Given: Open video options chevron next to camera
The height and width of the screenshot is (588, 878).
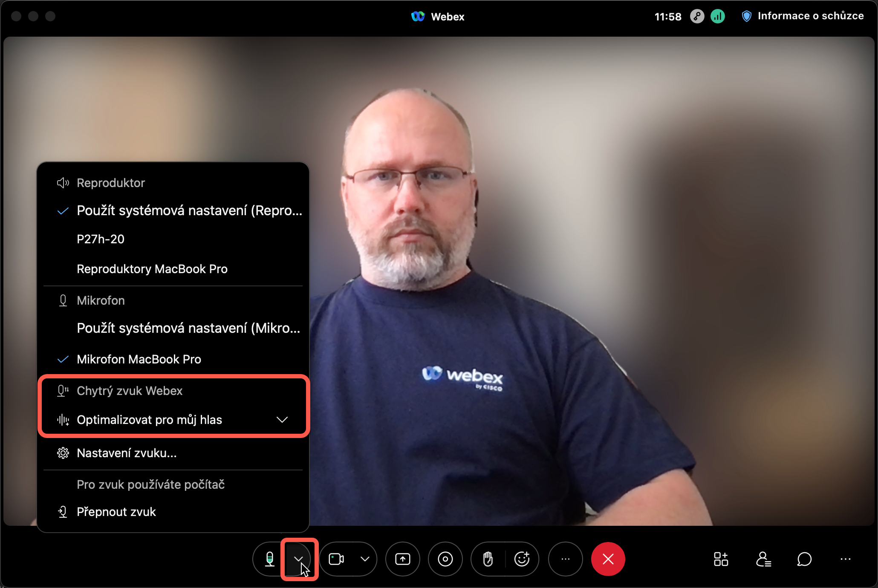Looking at the screenshot, I should (365, 559).
